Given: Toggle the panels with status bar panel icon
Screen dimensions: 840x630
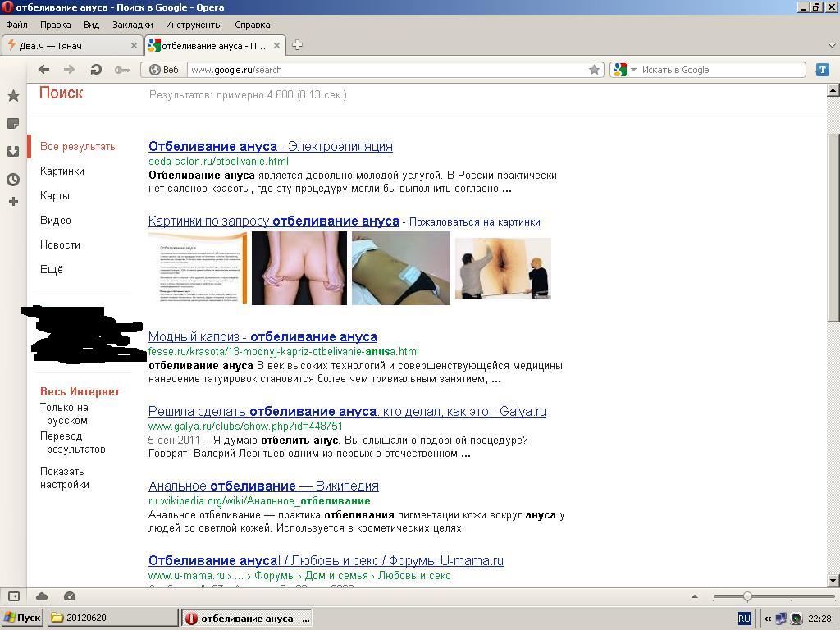Looking at the screenshot, I should click(14, 596).
